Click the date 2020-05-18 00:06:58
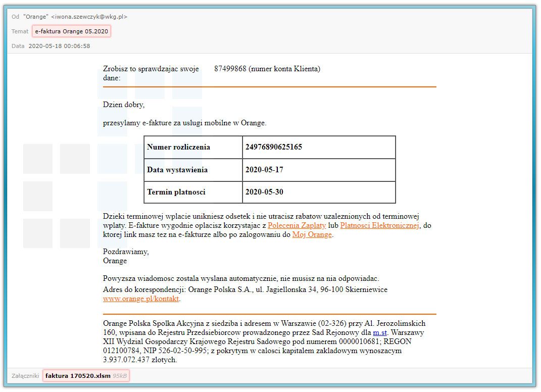 pyautogui.click(x=59, y=46)
